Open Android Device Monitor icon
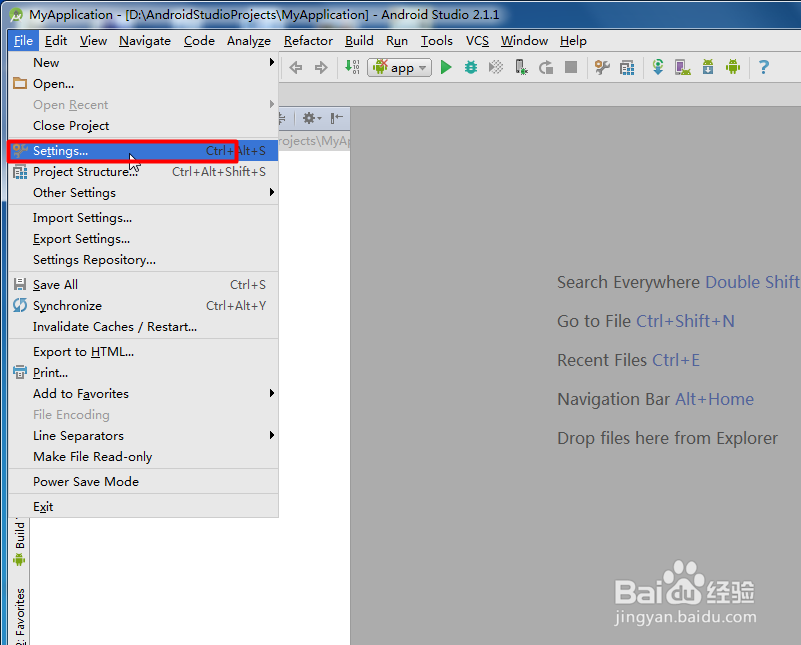 click(x=733, y=67)
